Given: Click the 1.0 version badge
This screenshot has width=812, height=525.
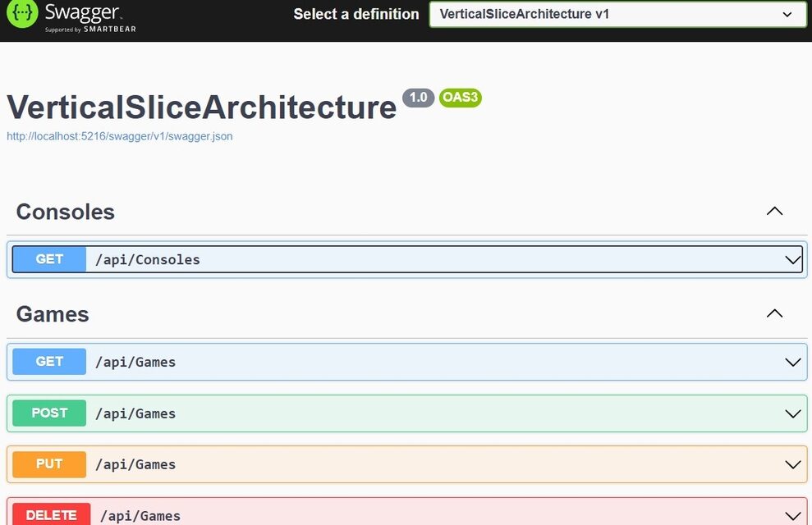Looking at the screenshot, I should click(418, 98).
